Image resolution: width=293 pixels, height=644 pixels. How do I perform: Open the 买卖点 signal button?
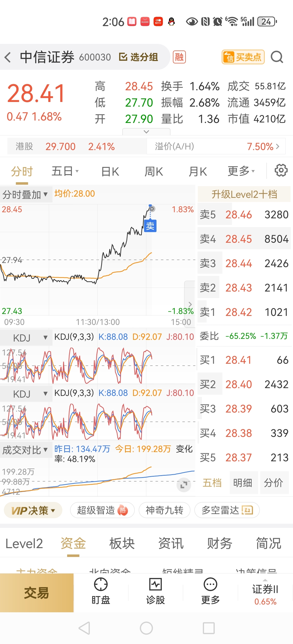243,57
